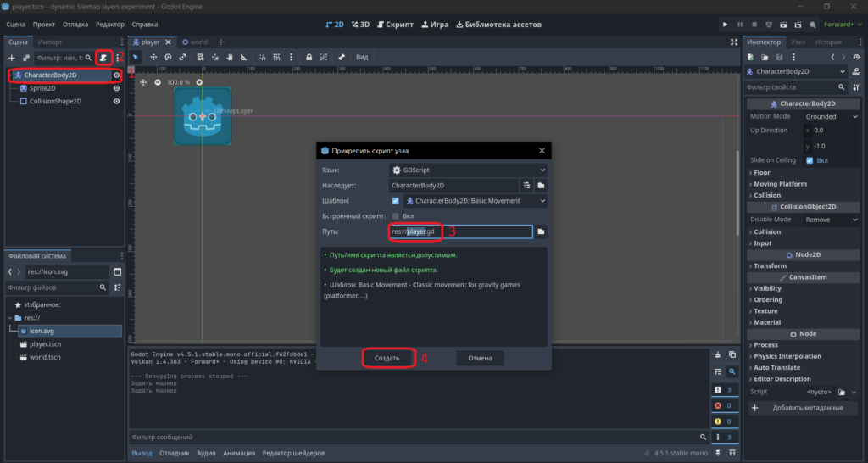Open the Forward+ renderer dropdown
The height and width of the screenshot is (463, 868).
point(843,25)
